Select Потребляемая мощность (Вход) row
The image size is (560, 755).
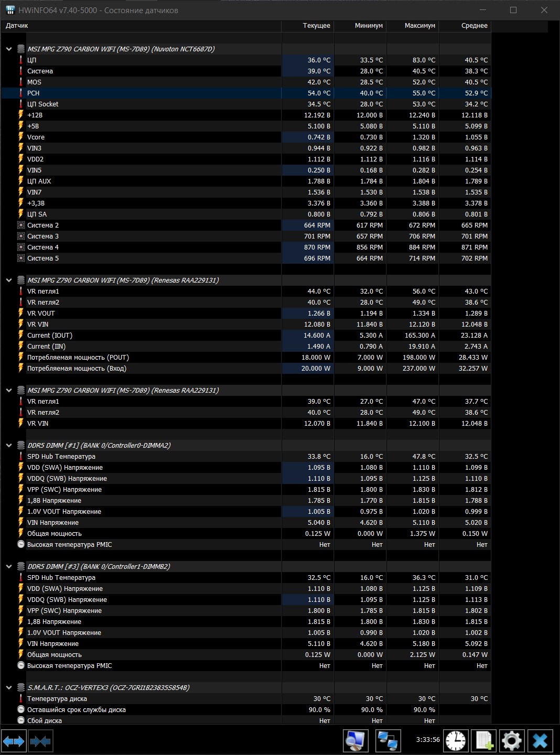[x=246, y=368]
